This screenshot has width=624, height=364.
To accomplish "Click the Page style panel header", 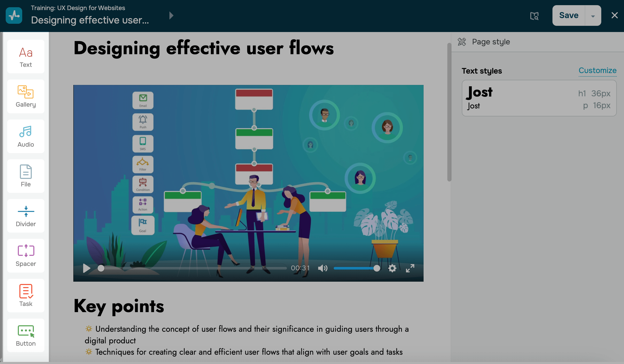I will click(x=491, y=42).
